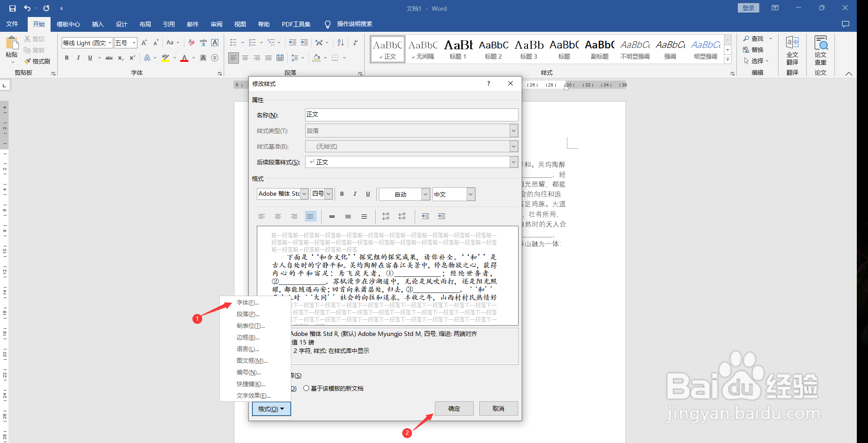Click the Save icon in title bar
Image resolution: width=868 pixels, height=443 pixels.
click(x=12, y=8)
